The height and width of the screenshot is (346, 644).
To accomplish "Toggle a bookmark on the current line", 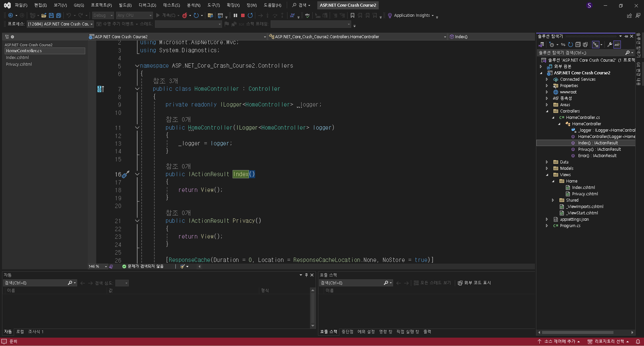I will [353, 15].
